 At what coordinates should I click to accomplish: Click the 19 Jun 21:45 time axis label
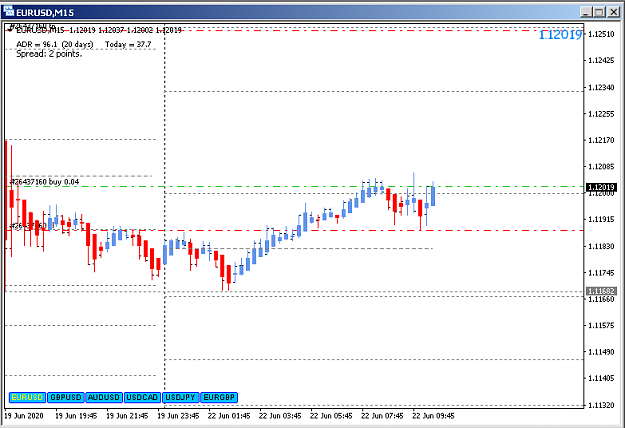[127, 416]
